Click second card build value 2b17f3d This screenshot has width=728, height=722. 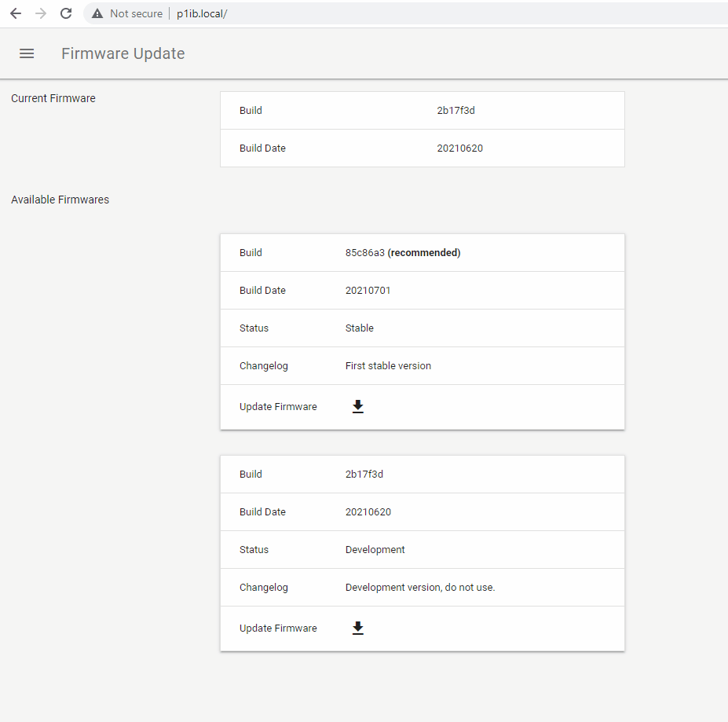(x=364, y=475)
